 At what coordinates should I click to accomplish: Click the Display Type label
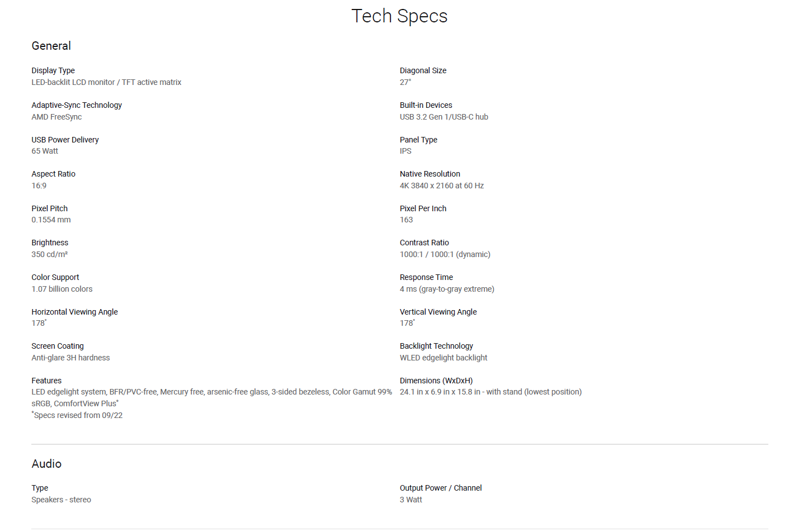[x=53, y=70]
